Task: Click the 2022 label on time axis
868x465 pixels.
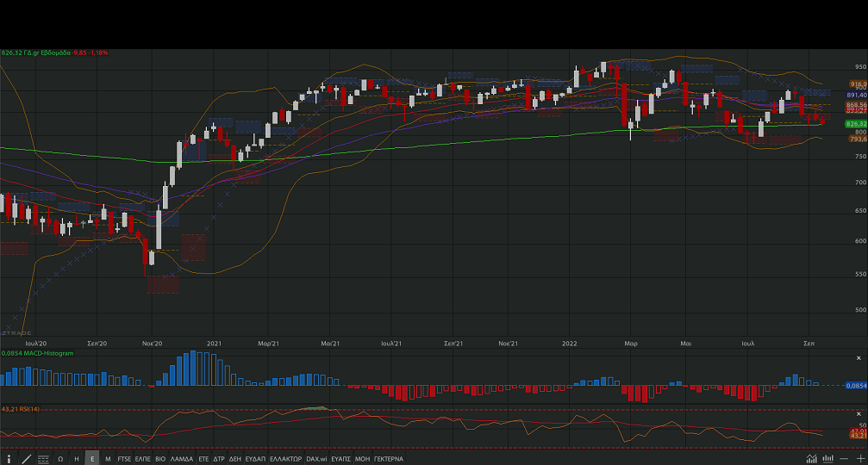Action: coord(570,344)
